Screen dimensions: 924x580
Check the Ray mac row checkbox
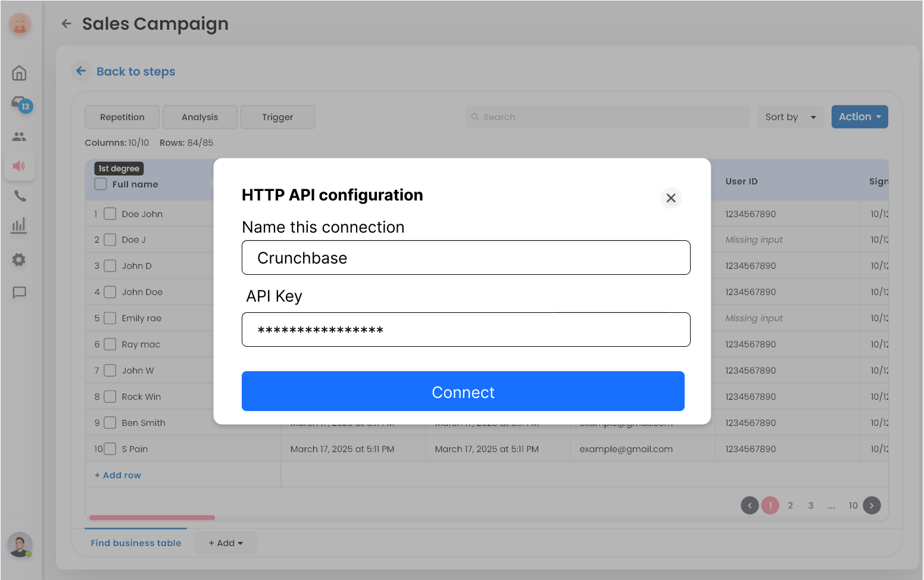(x=110, y=344)
